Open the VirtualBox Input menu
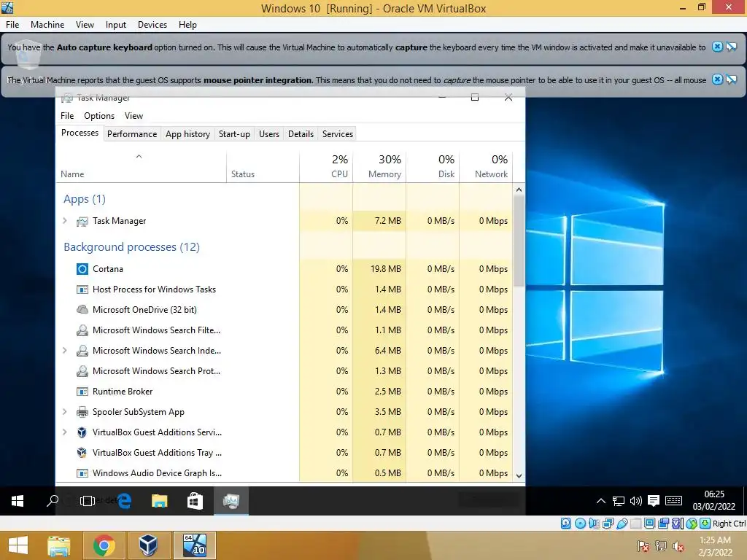 (x=116, y=25)
